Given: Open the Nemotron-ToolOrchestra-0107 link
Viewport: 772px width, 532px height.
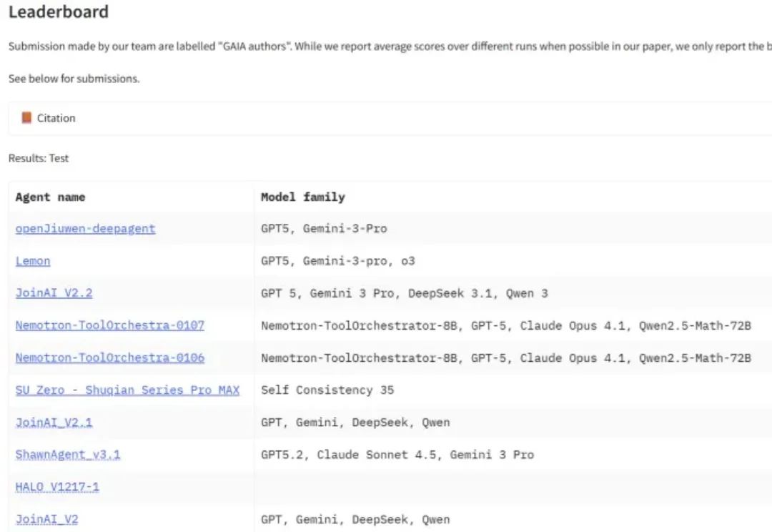Looking at the screenshot, I should pyautogui.click(x=109, y=325).
